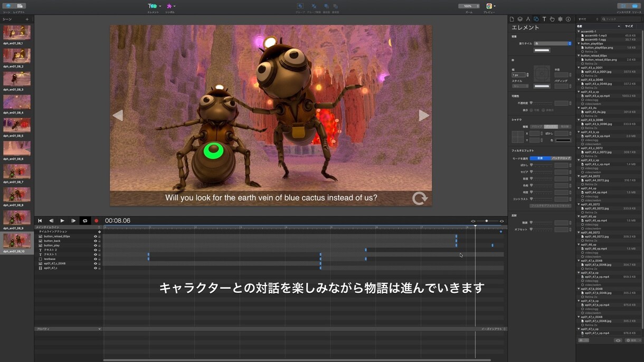644x362 pixels.
Task: Hide the button_back layer
Action: [x=96, y=241]
